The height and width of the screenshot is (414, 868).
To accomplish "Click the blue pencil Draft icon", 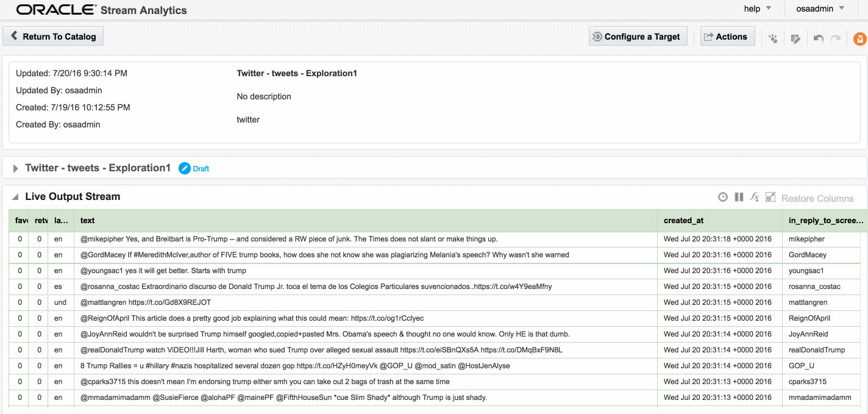I will (185, 168).
